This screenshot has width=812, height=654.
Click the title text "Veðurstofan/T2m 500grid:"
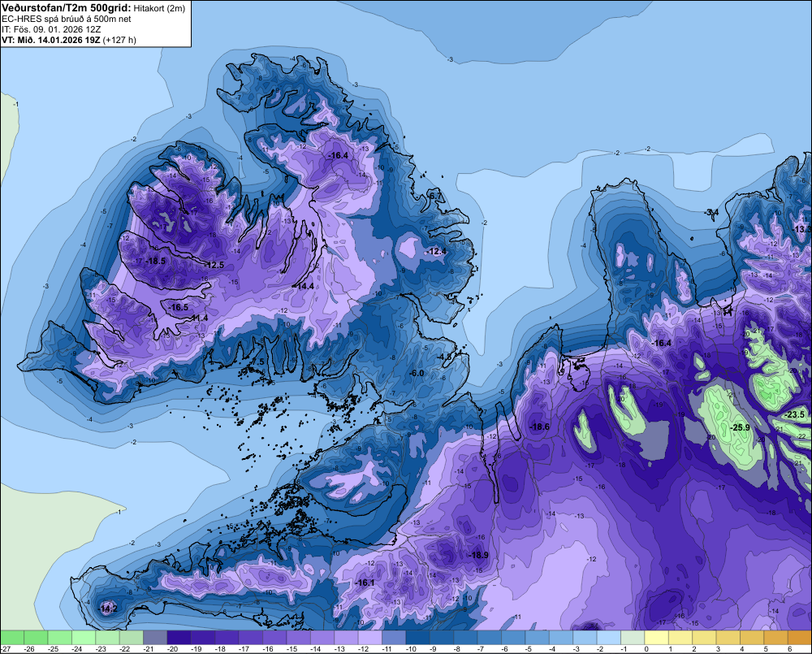click(67, 8)
